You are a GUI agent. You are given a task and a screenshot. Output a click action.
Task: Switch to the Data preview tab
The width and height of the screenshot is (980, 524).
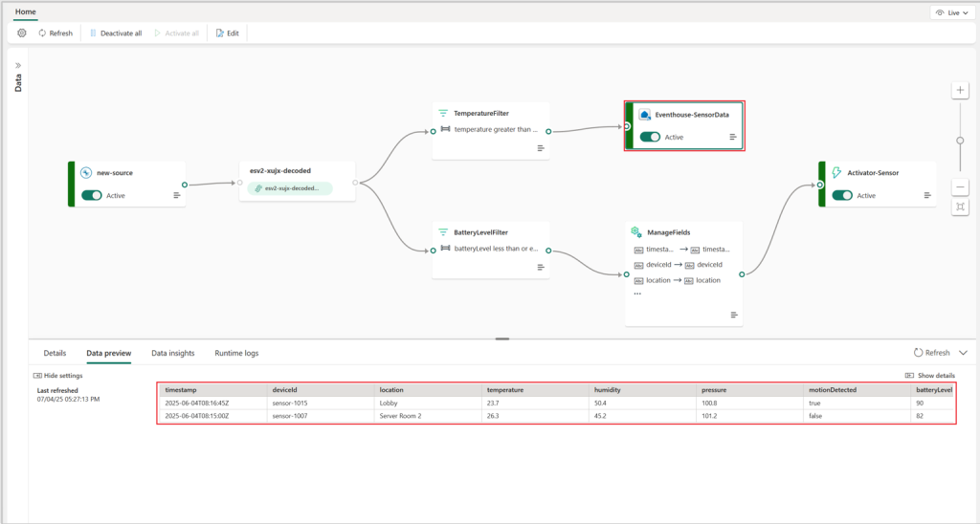tap(109, 353)
